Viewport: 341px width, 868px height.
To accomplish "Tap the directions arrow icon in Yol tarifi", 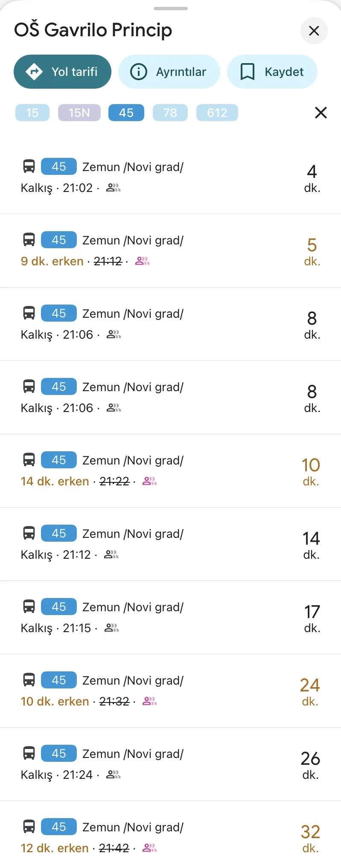I will [34, 72].
